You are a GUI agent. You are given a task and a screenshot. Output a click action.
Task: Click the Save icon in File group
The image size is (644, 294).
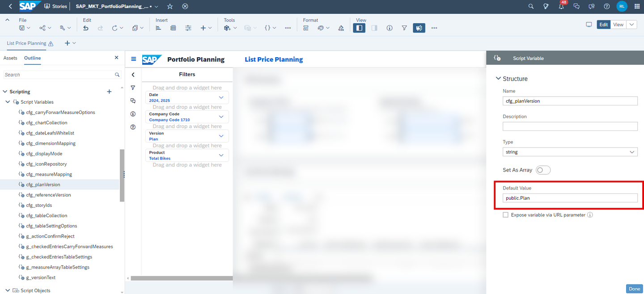tap(22, 28)
